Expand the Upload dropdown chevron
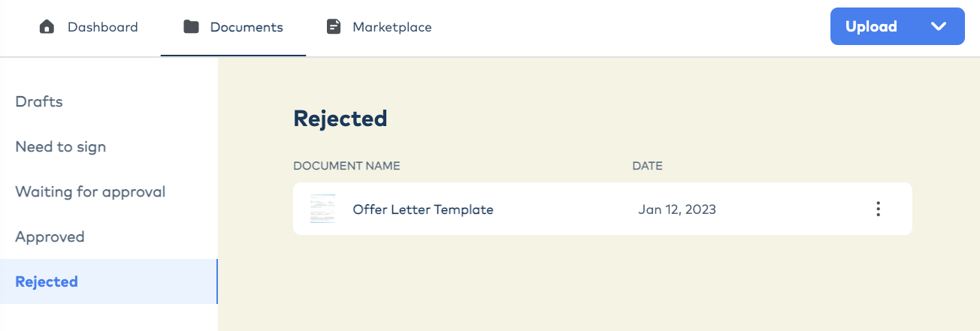 coord(938,26)
